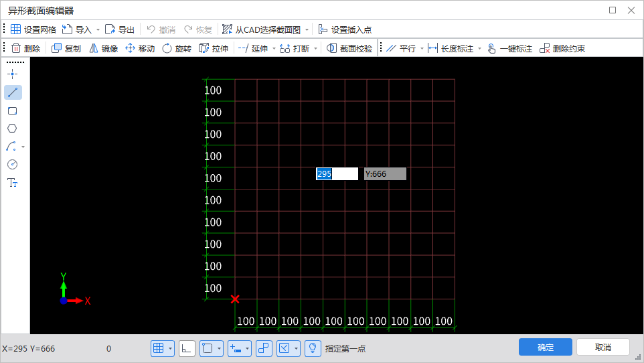
Task: Maximize the 异形截面编辑器 window
Action: click(x=613, y=10)
